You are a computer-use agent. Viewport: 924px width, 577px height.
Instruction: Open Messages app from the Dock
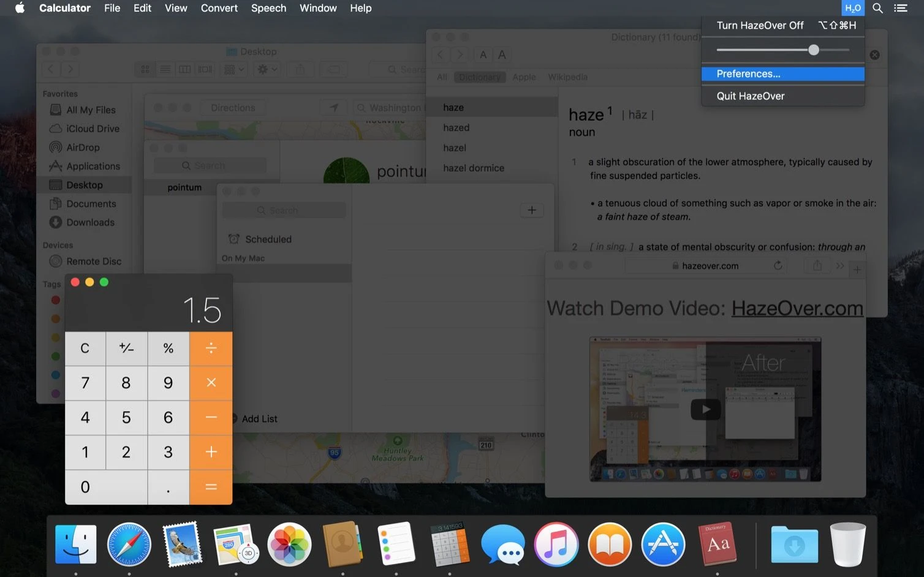502,545
